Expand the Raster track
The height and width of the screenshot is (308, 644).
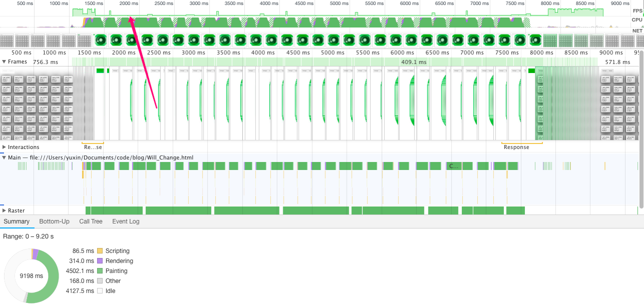(5, 211)
